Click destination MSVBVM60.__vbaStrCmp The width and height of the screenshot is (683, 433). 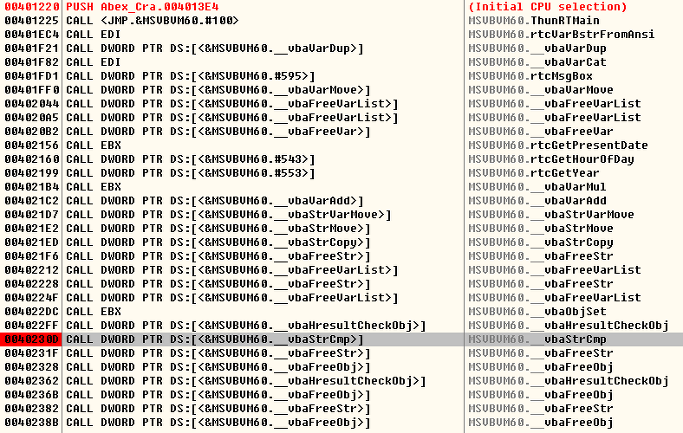click(x=537, y=340)
